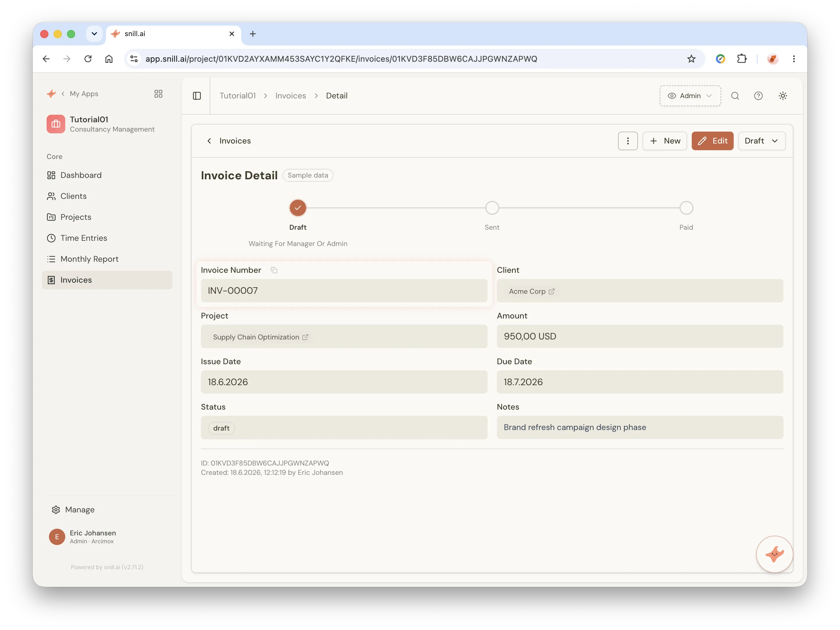
Task: Open Clients in sidebar
Action: click(107, 196)
